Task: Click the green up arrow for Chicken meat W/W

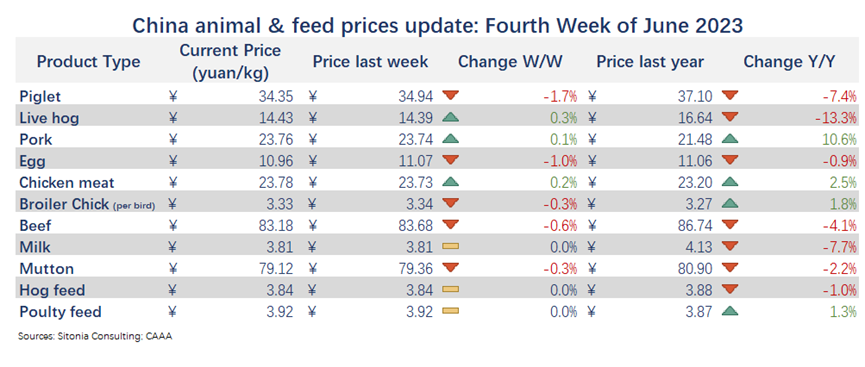Action: 450,182
